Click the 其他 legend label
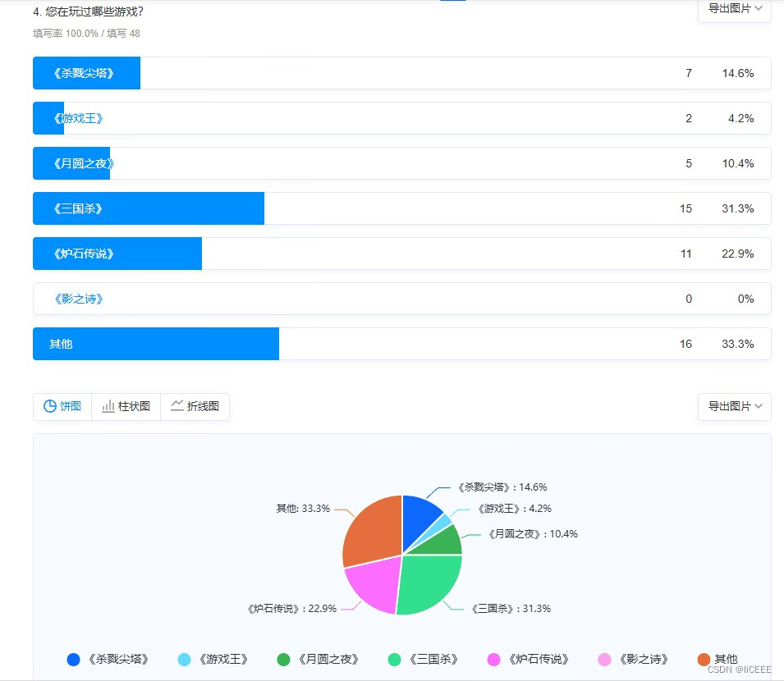Image resolution: width=784 pixels, height=681 pixels. [726, 659]
